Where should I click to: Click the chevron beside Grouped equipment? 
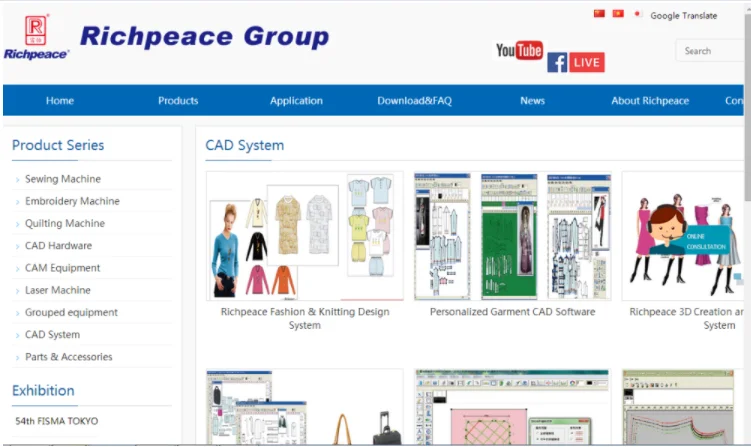[17, 313]
